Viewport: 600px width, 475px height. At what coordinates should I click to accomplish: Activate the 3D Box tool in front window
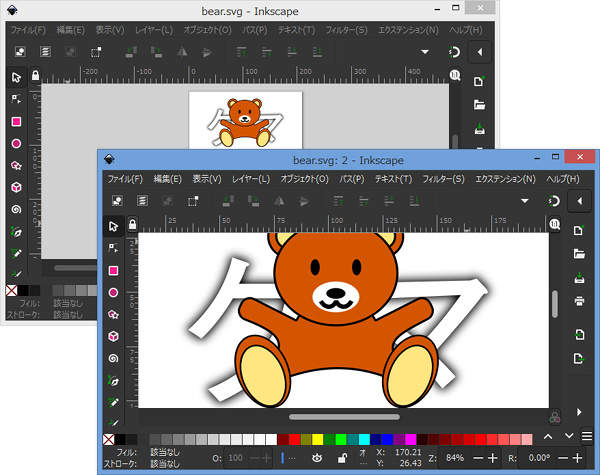[113, 336]
